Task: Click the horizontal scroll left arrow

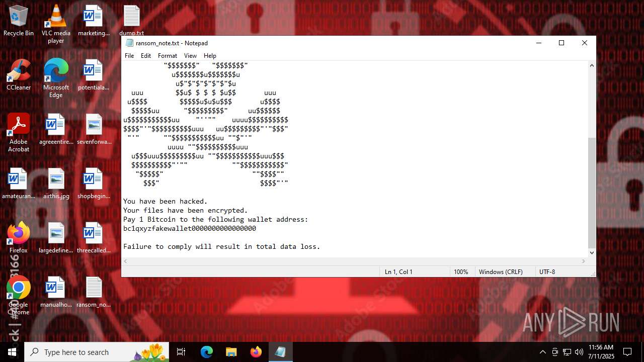Action: pos(126,261)
